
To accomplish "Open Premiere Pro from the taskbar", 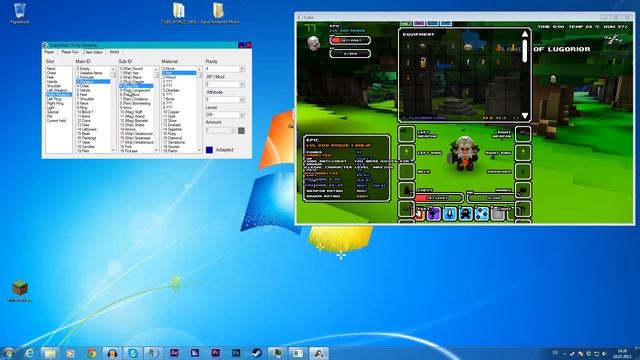I will 215,353.
